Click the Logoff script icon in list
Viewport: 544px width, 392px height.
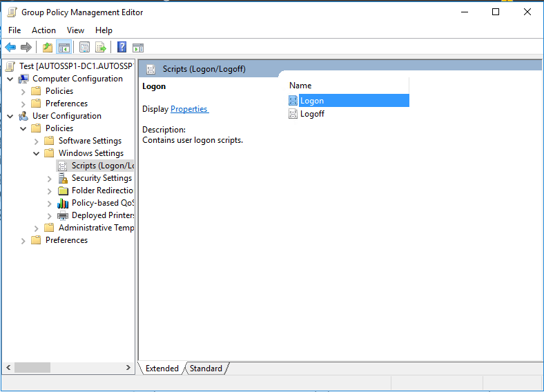[293, 114]
